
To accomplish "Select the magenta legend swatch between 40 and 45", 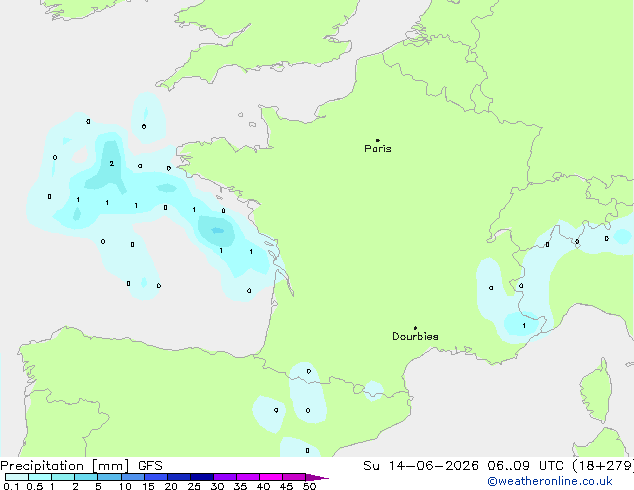I will tap(271, 477).
